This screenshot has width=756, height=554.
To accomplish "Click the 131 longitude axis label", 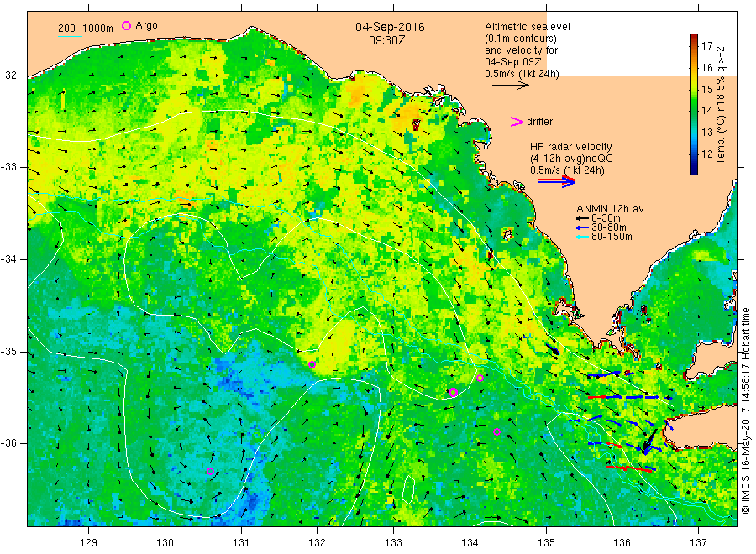I will click(x=241, y=542).
